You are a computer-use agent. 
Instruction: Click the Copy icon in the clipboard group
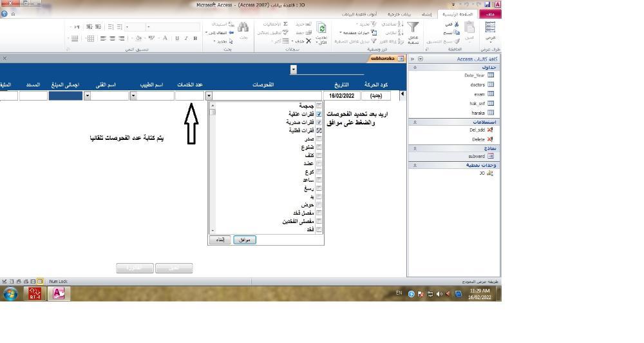click(x=457, y=32)
